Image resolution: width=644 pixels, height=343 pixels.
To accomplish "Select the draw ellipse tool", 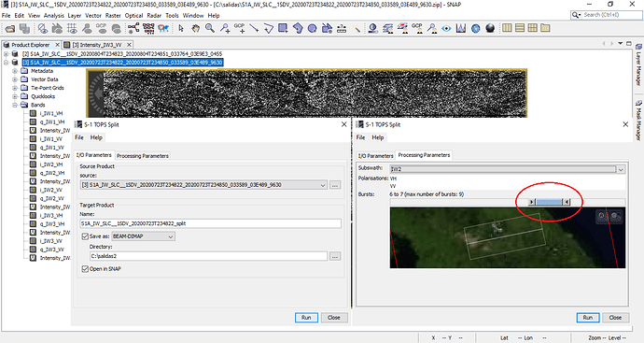I will click(312, 28).
